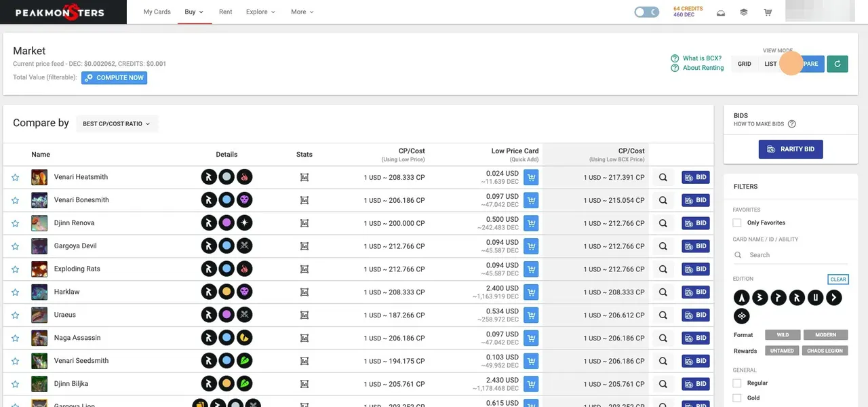Click the Name column header

coord(41,155)
